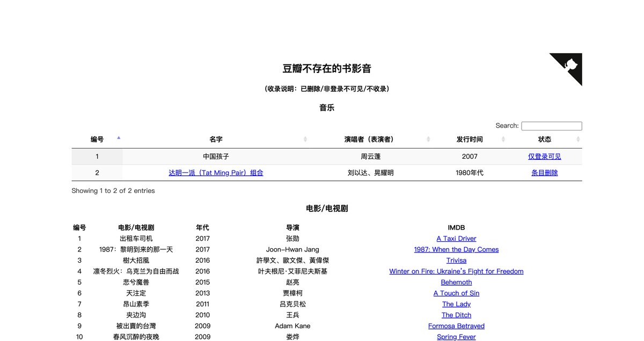Viewport: 644px width, 341px height.
Task: Open The Ditch IMDB link
Action: [x=456, y=315]
